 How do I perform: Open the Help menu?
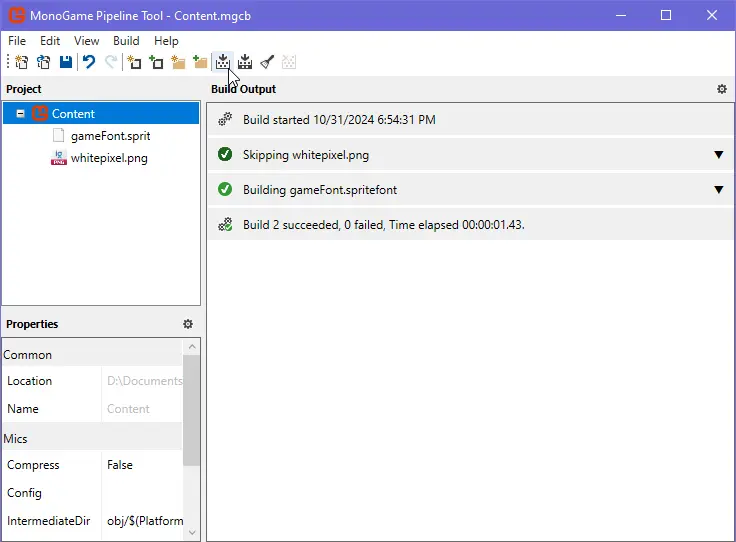click(166, 41)
